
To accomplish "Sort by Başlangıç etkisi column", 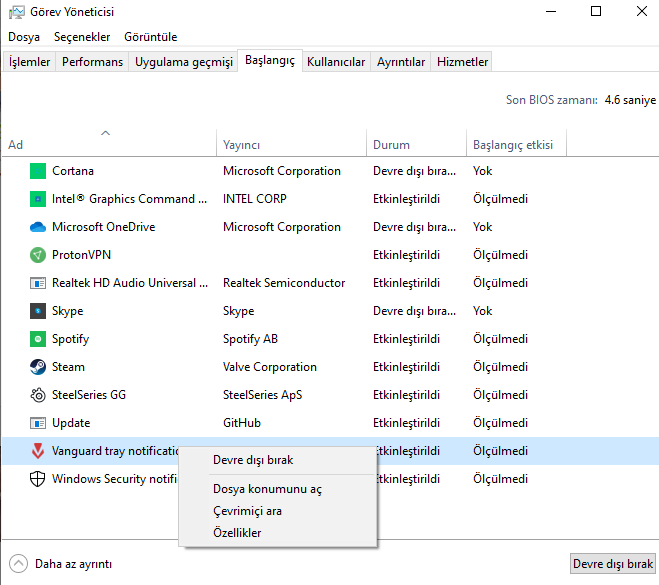I will [512, 145].
